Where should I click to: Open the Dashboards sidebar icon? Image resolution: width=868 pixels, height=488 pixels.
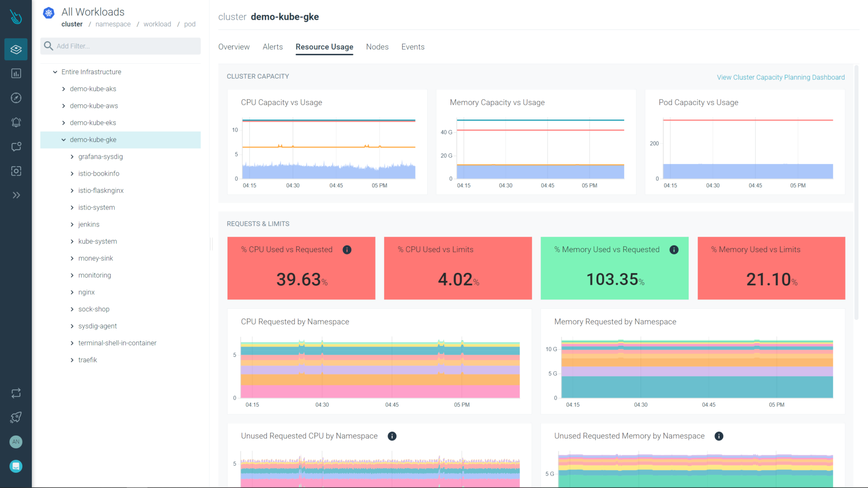(x=16, y=73)
